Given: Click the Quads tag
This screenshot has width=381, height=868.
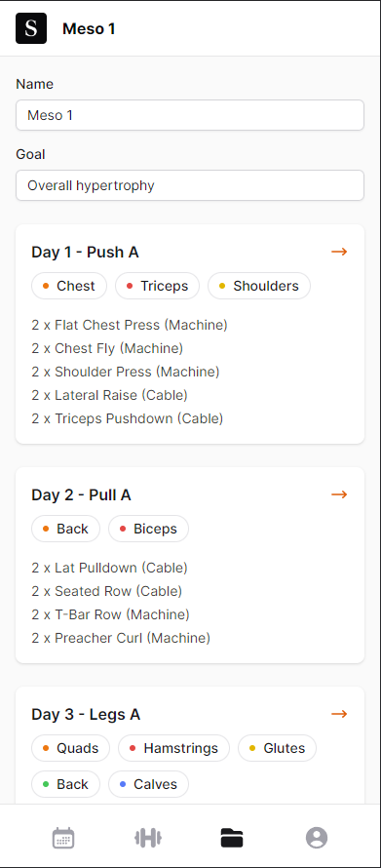Looking at the screenshot, I should pyautogui.click(x=70, y=748).
